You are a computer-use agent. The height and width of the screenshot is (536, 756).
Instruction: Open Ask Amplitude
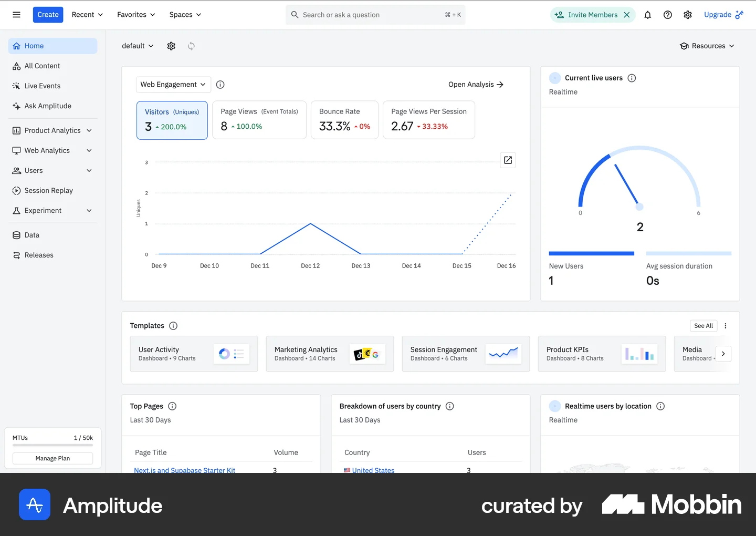pos(53,106)
